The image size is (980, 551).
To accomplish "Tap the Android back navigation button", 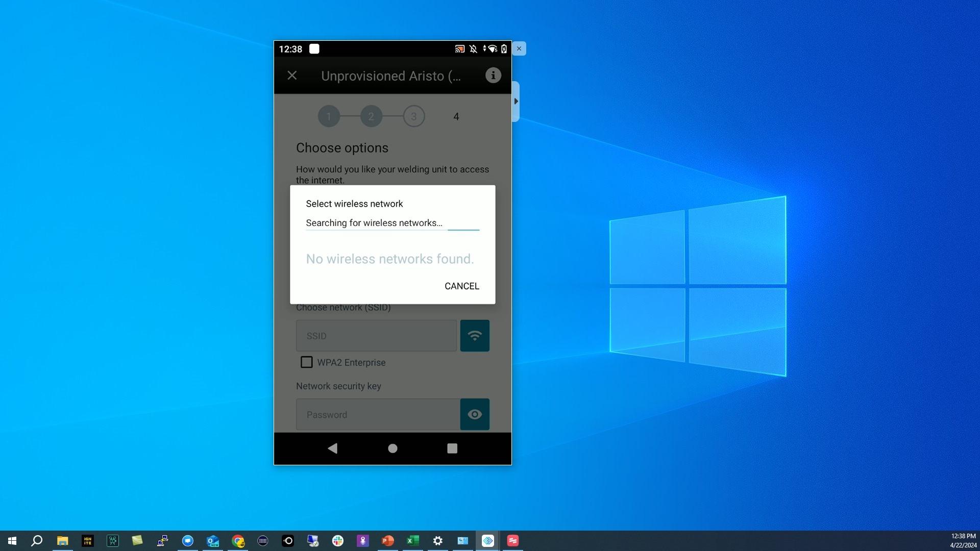I will [333, 448].
